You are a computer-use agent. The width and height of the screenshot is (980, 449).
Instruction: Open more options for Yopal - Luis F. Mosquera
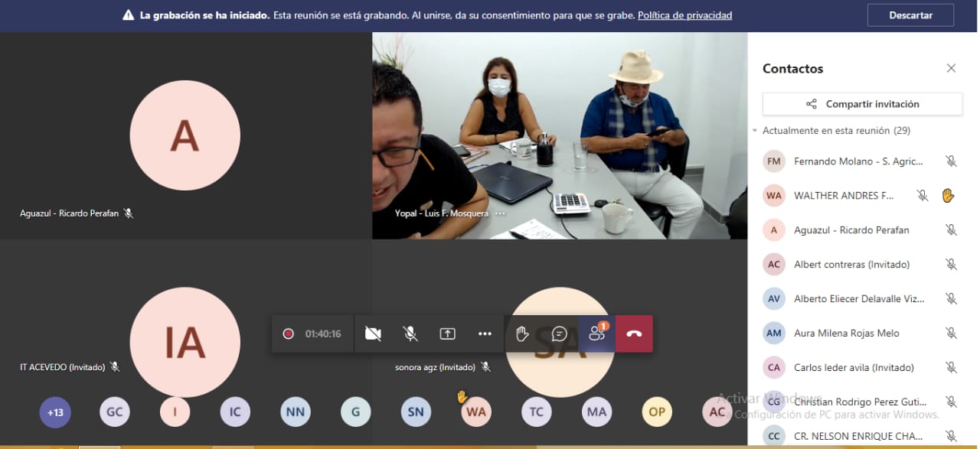[500, 213]
